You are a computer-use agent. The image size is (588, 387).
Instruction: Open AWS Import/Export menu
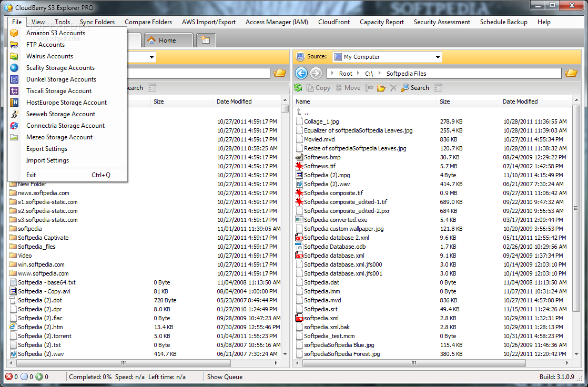coord(208,22)
